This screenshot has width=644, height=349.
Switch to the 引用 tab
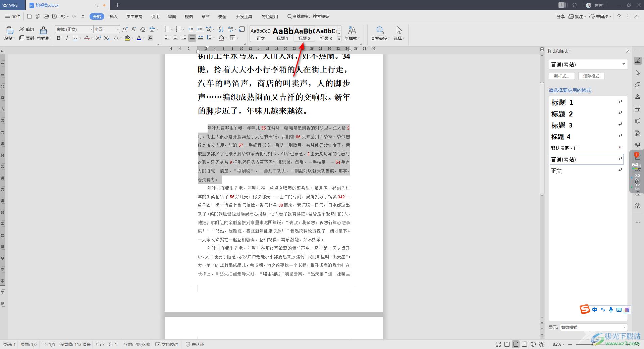tap(155, 16)
